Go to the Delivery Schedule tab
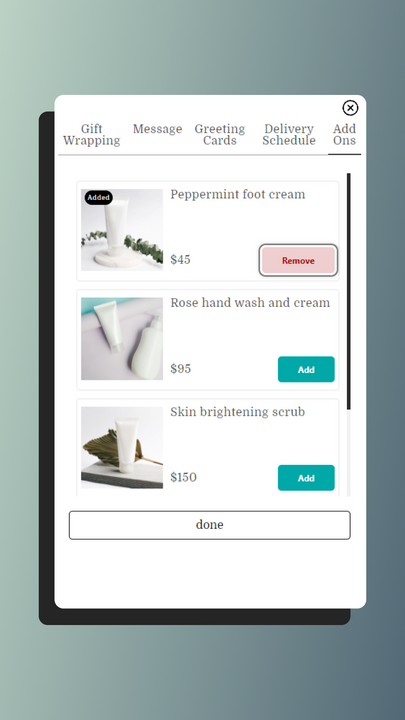405x720 pixels. [289, 135]
